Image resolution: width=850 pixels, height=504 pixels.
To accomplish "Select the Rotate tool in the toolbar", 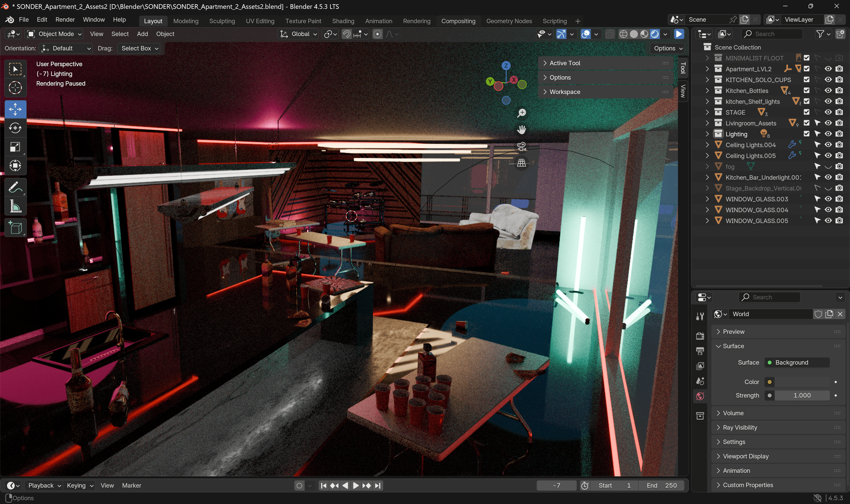I will (x=15, y=128).
